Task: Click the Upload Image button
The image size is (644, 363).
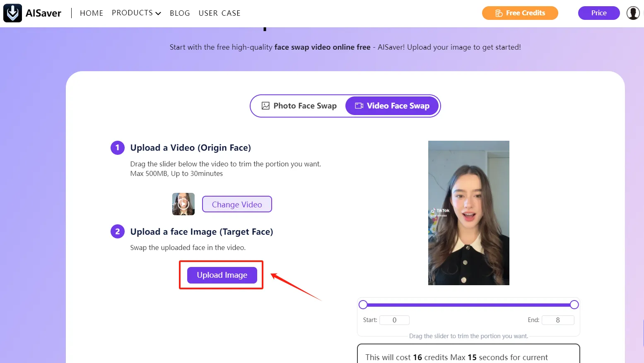Action: pyautogui.click(x=222, y=275)
